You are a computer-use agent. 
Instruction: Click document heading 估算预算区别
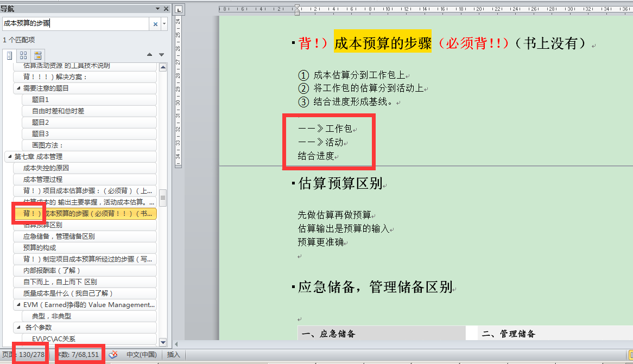click(340, 183)
